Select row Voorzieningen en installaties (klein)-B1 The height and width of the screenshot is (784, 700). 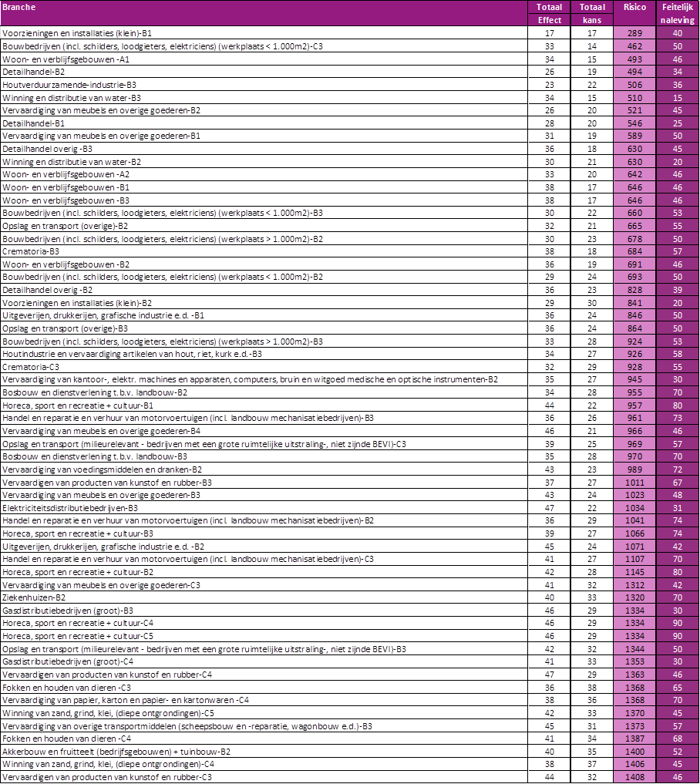(349, 33)
